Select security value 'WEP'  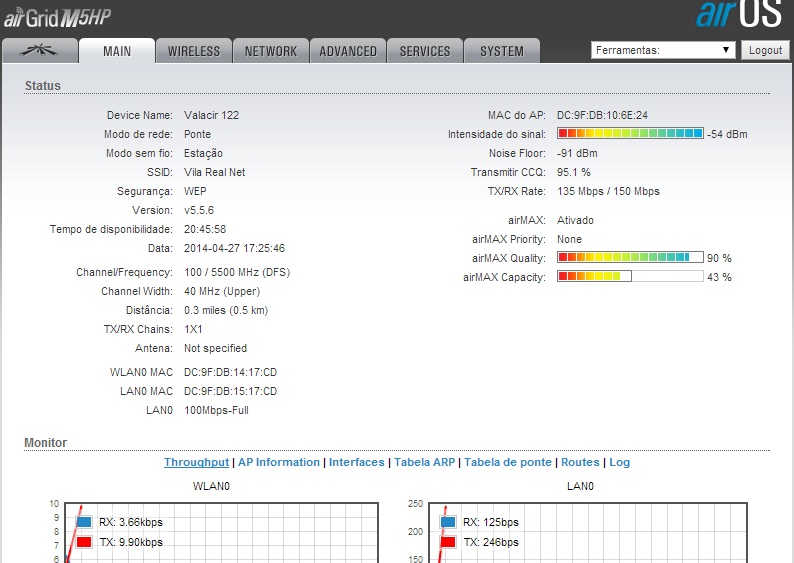195,191
